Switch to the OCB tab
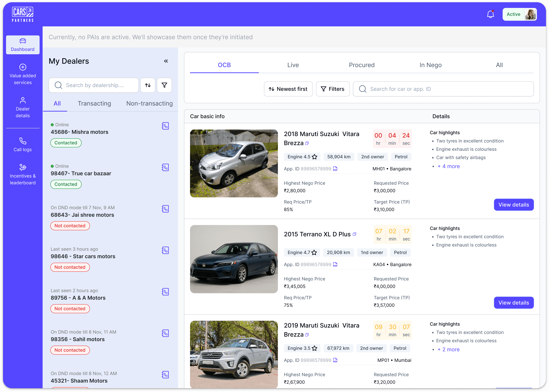Viewport: 549px width, 392px height. click(224, 65)
